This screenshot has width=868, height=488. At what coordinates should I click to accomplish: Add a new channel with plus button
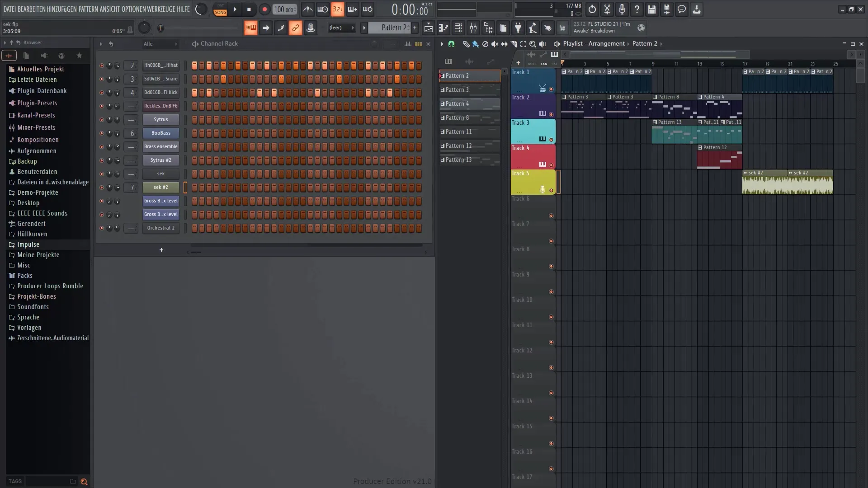161,250
